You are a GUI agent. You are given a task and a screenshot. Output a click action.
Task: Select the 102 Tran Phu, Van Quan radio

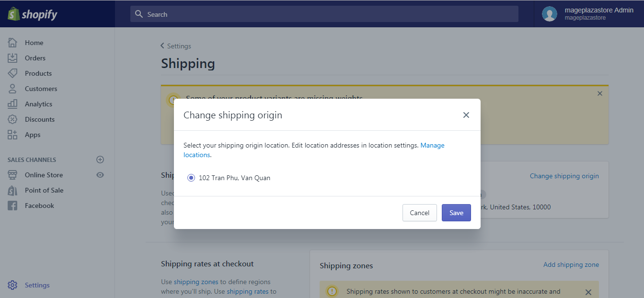pos(191,178)
